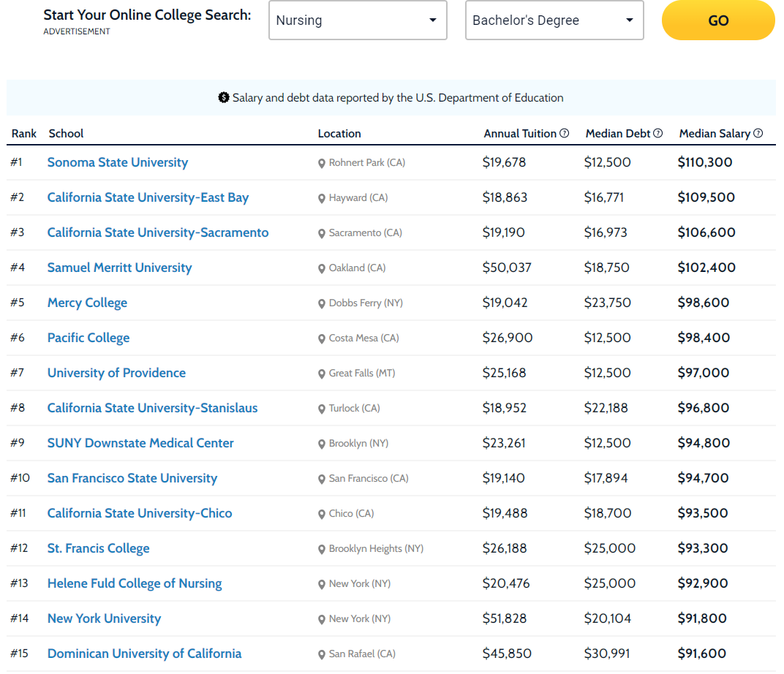Viewport: 784px width, 674px height.
Task: Open the Nursing subject dropdown
Action: coord(358,20)
